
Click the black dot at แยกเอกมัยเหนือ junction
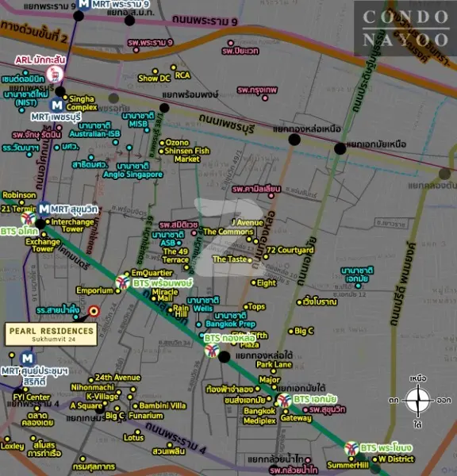click(x=340, y=148)
